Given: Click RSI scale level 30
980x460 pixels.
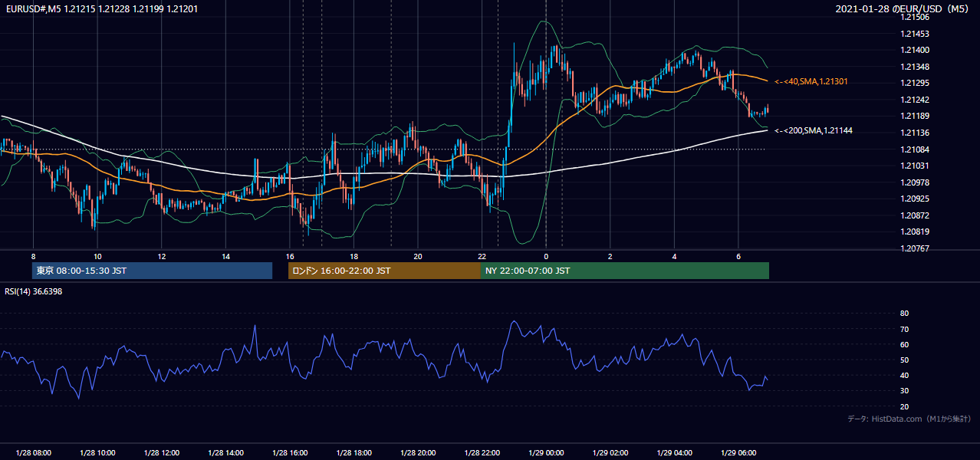Looking at the screenshot, I should coord(904,391).
